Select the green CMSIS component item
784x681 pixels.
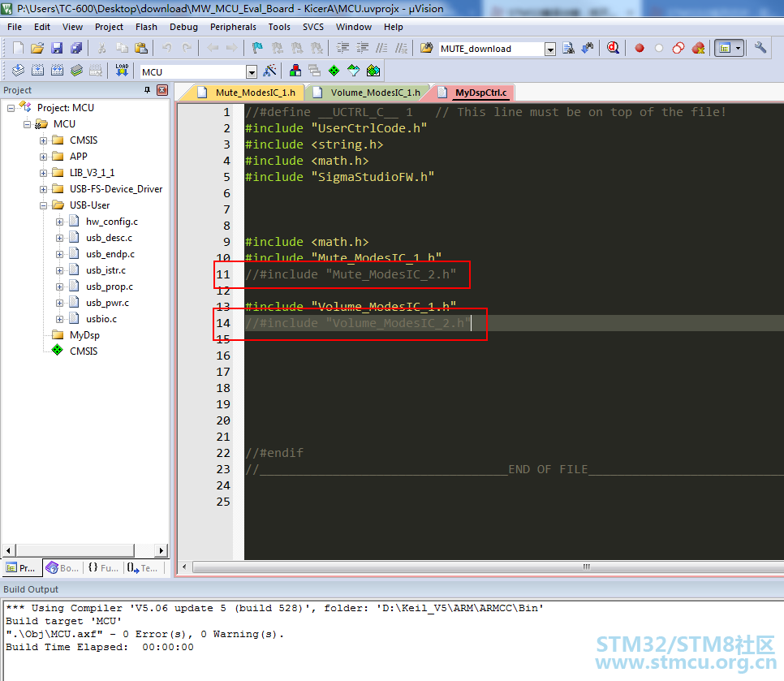[84, 351]
